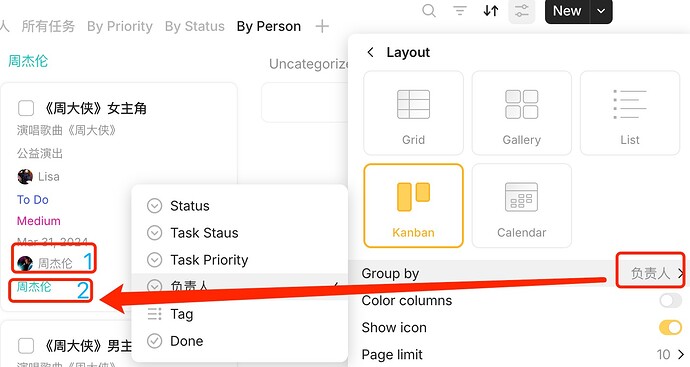Switch to the By Priority tab
The image size is (690, 367).
point(120,26)
